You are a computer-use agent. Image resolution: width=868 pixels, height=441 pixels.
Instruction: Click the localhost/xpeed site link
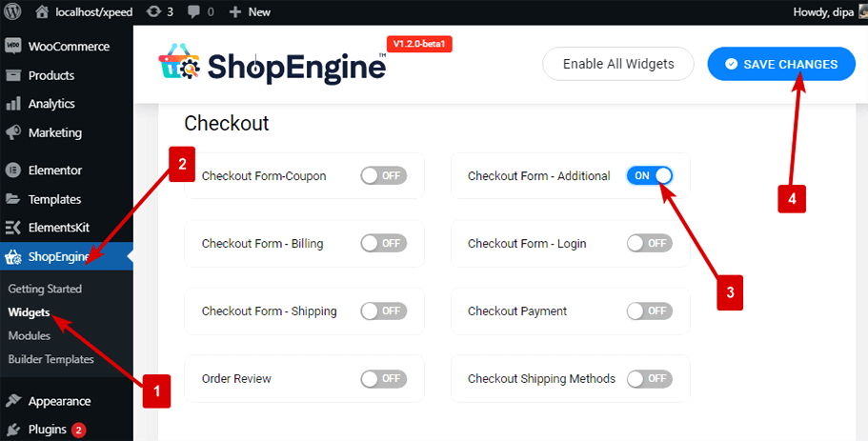91,11
